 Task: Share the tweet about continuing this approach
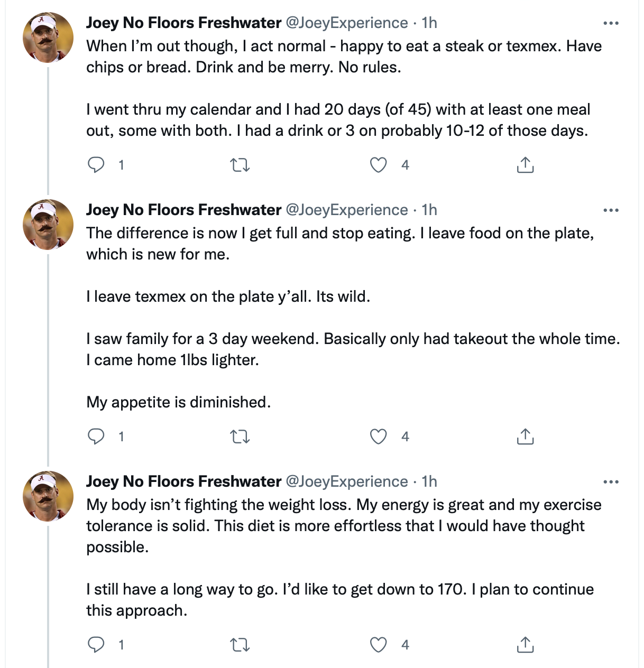point(525,645)
